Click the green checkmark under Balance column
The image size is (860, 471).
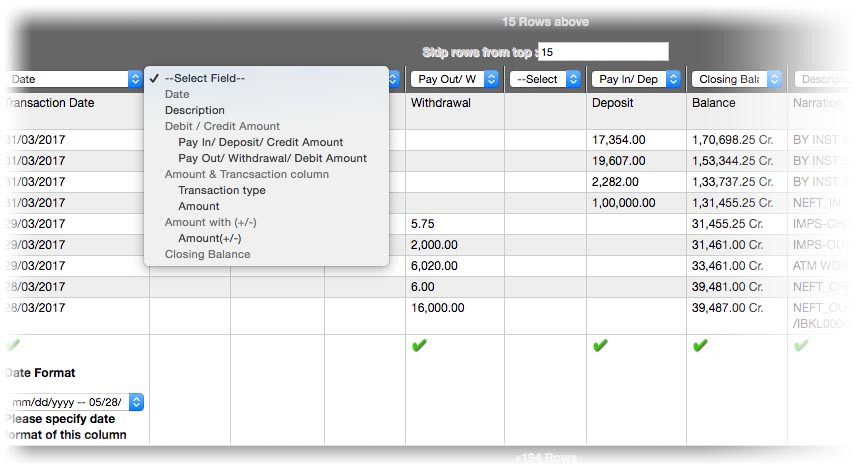[700, 345]
